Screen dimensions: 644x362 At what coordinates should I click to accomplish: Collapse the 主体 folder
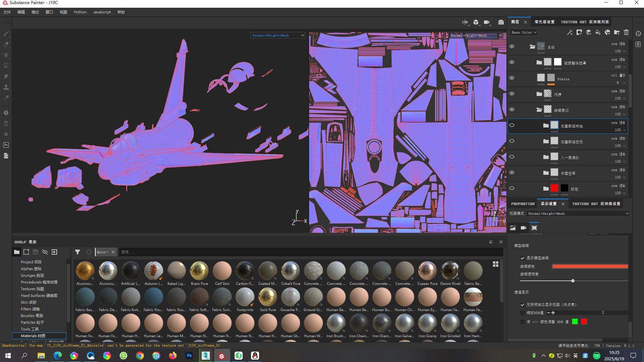(532, 47)
